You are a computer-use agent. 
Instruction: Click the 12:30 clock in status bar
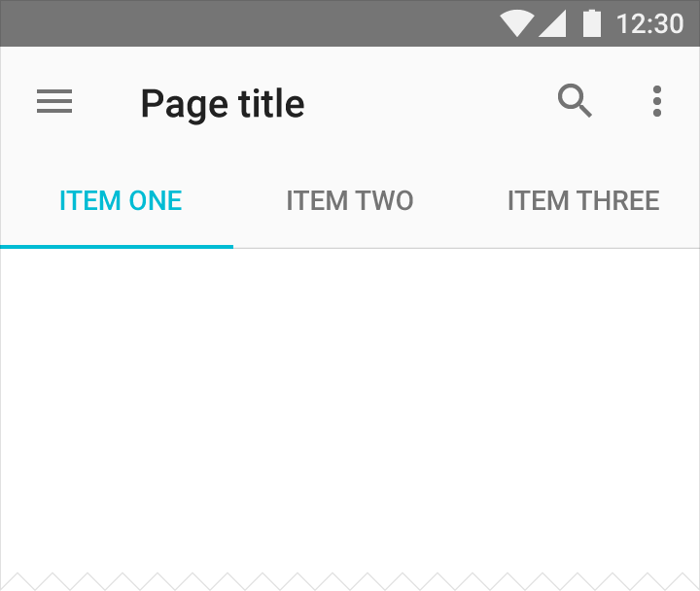[649, 23]
